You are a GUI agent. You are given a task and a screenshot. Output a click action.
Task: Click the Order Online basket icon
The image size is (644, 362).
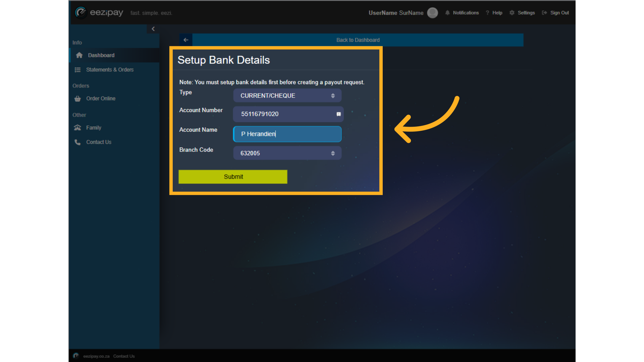(x=77, y=99)
